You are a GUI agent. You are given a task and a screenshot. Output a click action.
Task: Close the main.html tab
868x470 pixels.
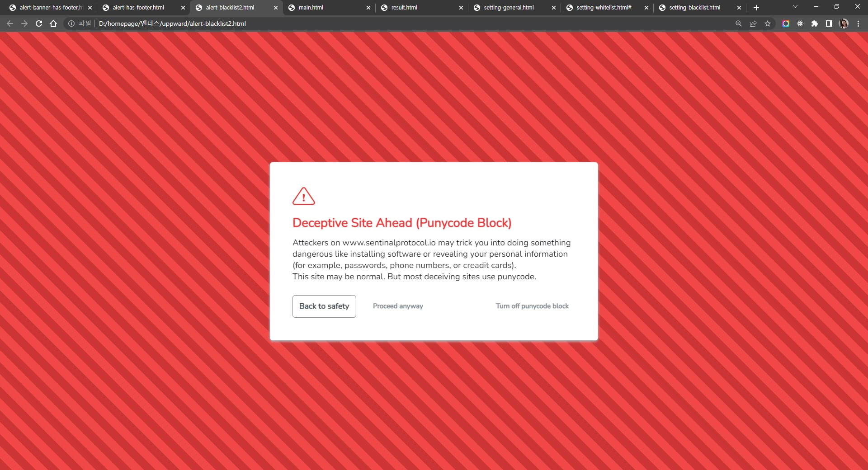point(368,8)
